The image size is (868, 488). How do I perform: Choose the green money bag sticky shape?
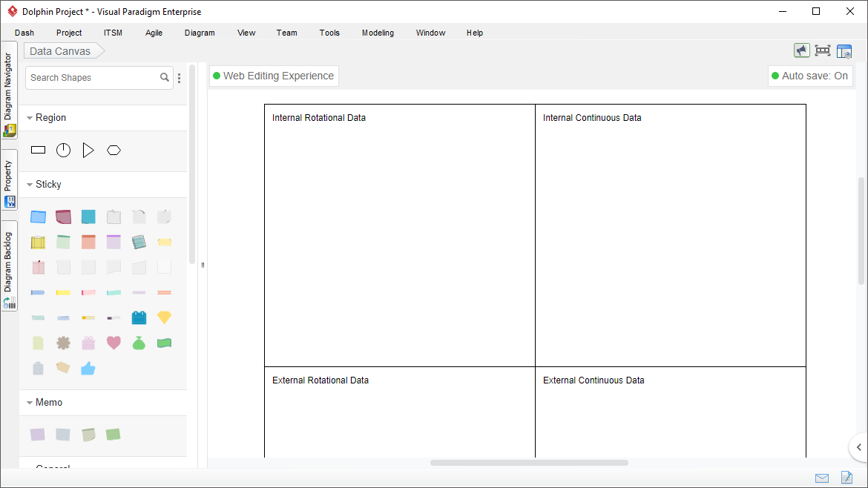click(x=139, y=343)
